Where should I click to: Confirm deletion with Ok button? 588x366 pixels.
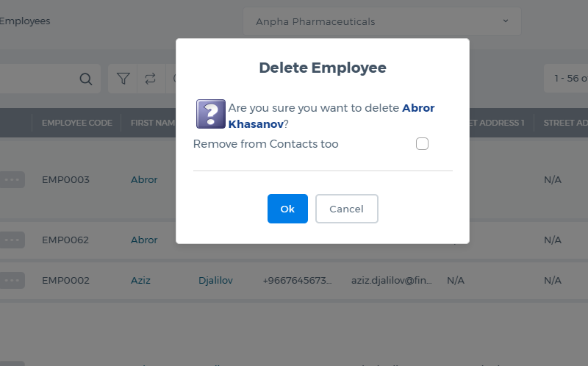click(x=287, y=209)
